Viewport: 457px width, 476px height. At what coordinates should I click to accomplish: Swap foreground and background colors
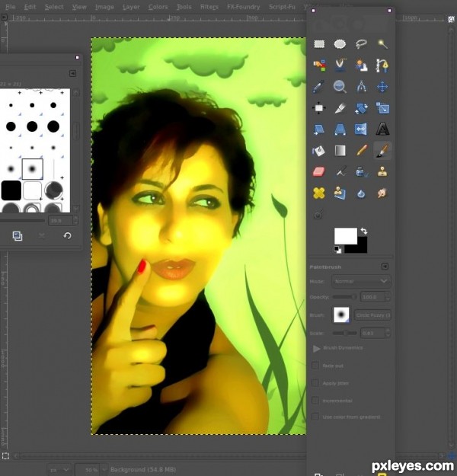(x=364, y=231)
